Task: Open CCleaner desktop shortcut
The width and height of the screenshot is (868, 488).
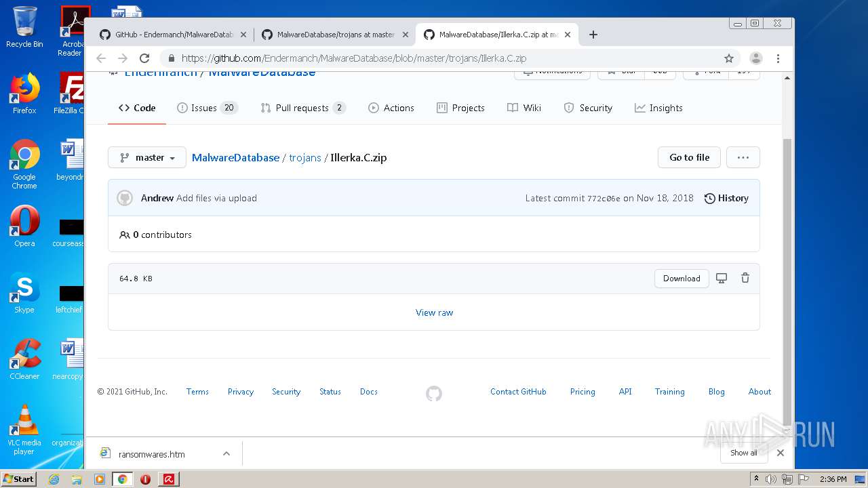Action: click(24, 359)
